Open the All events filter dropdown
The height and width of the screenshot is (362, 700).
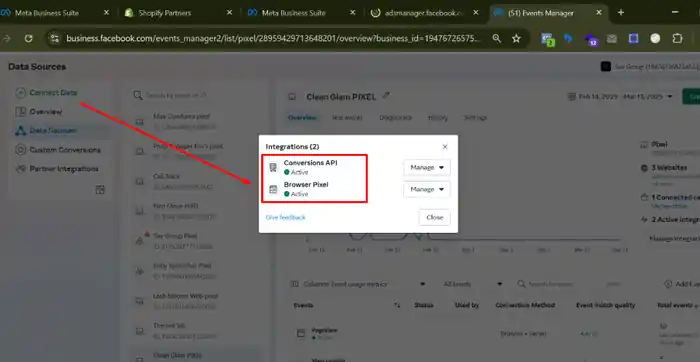(x=472, y=284)
